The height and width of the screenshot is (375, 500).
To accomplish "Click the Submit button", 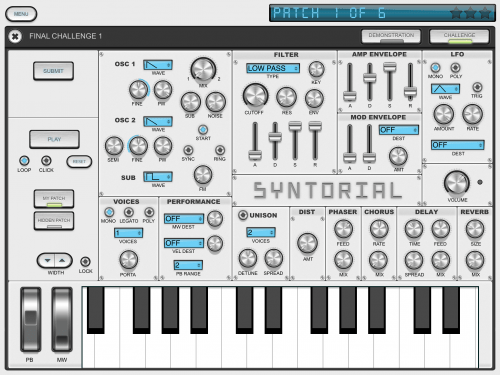I will coord(53,71).
